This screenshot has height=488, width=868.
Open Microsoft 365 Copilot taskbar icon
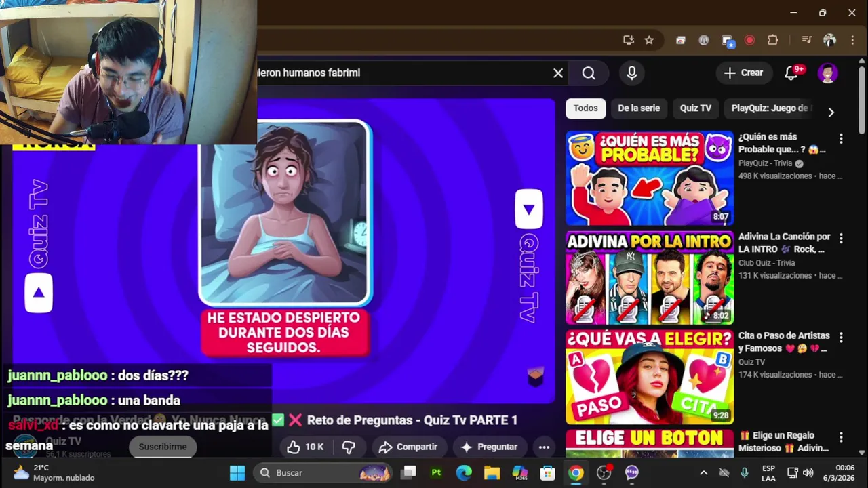520,473
